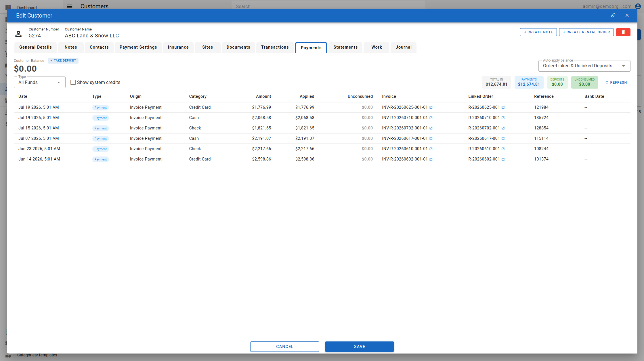Open invoice INV-R-20260710-001-01 external link icon
This screenshot has width=644, height=361.
[431, 118]
